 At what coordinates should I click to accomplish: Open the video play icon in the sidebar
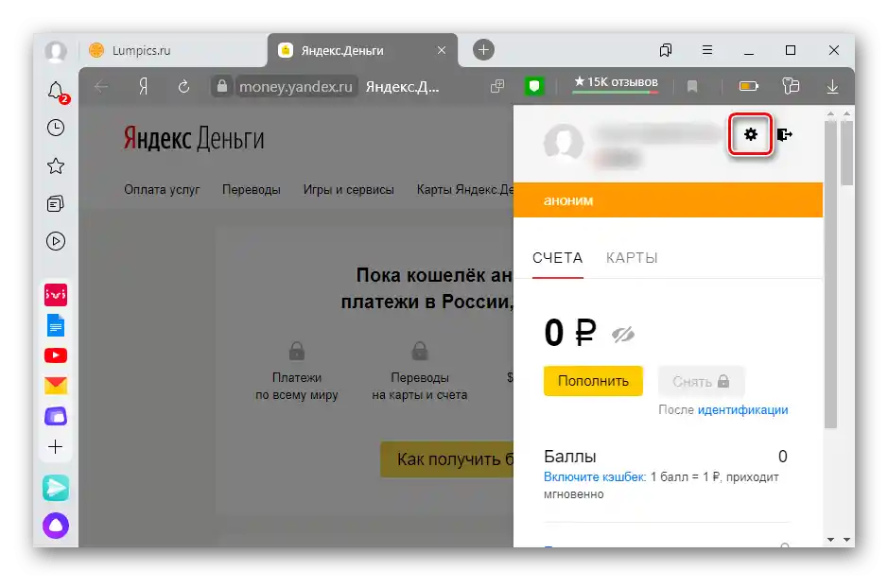point(56,241)
